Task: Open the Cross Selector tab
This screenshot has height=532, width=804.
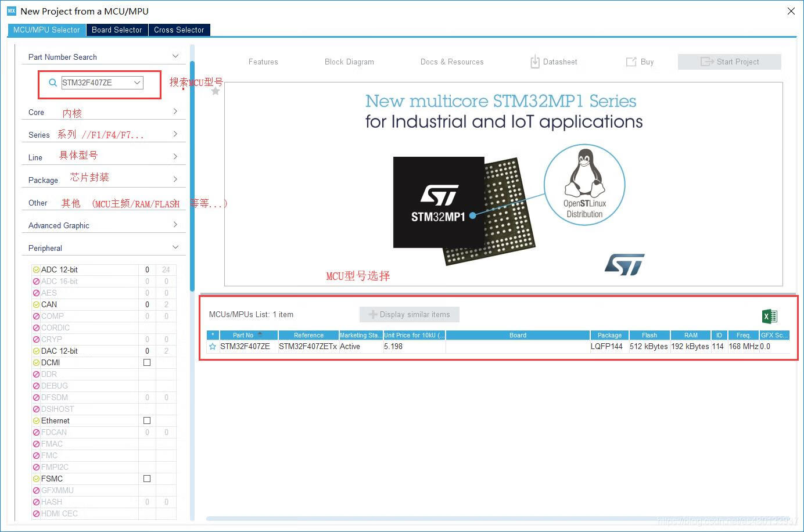Action: 179,30
